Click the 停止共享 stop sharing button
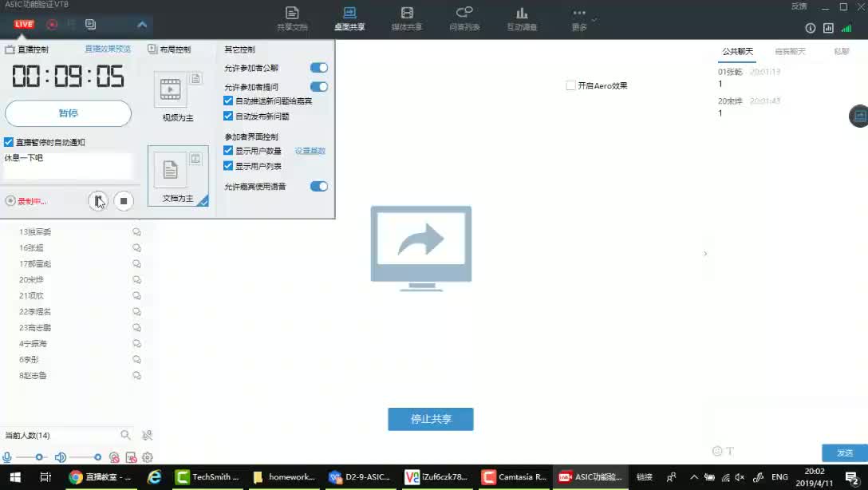This screenshot has height=490, width=868. [431, 419]
